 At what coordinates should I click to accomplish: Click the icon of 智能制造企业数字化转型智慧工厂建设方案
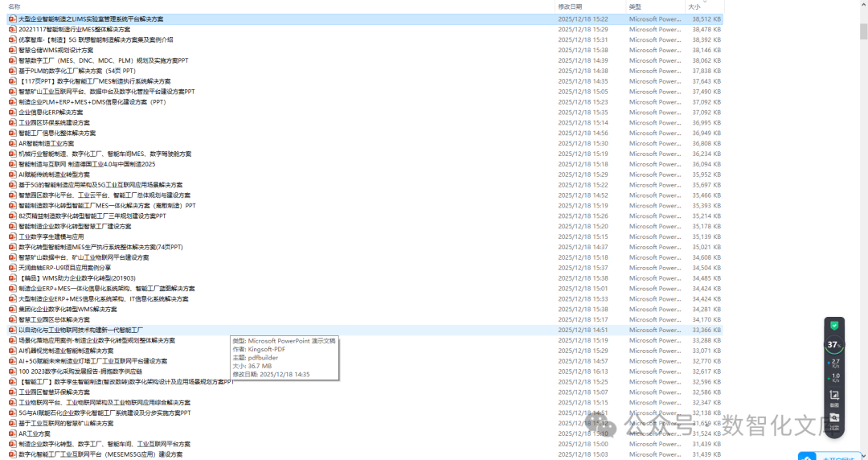13,226
